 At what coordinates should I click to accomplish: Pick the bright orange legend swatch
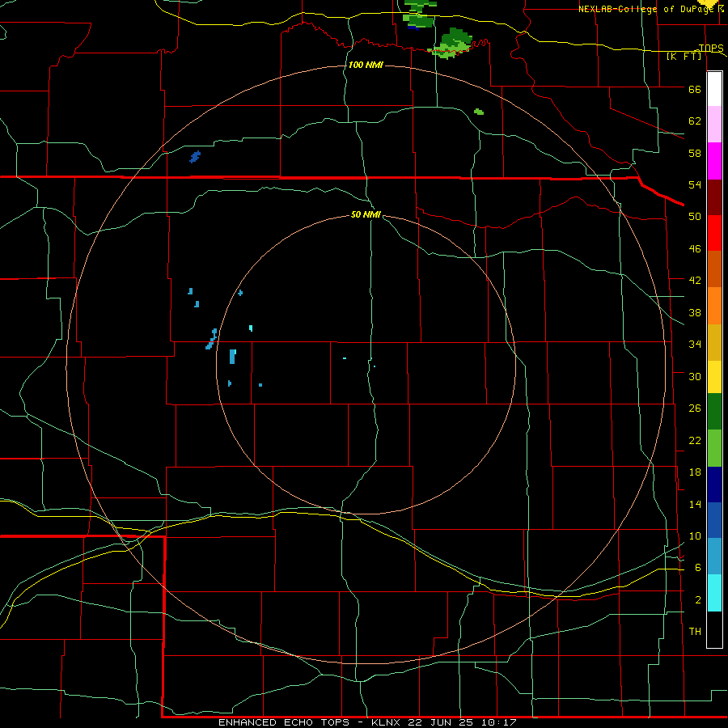tap(714, 306)
